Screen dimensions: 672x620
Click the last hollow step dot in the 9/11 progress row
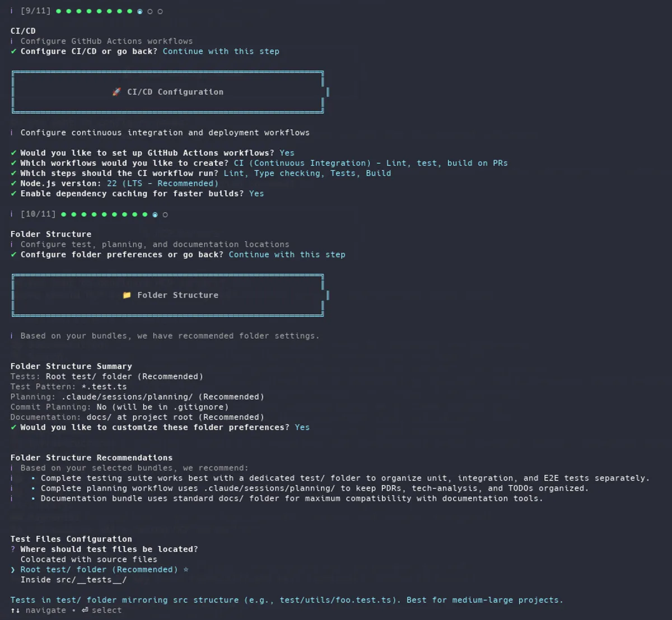pyautogui.click(x=160, y=11)
